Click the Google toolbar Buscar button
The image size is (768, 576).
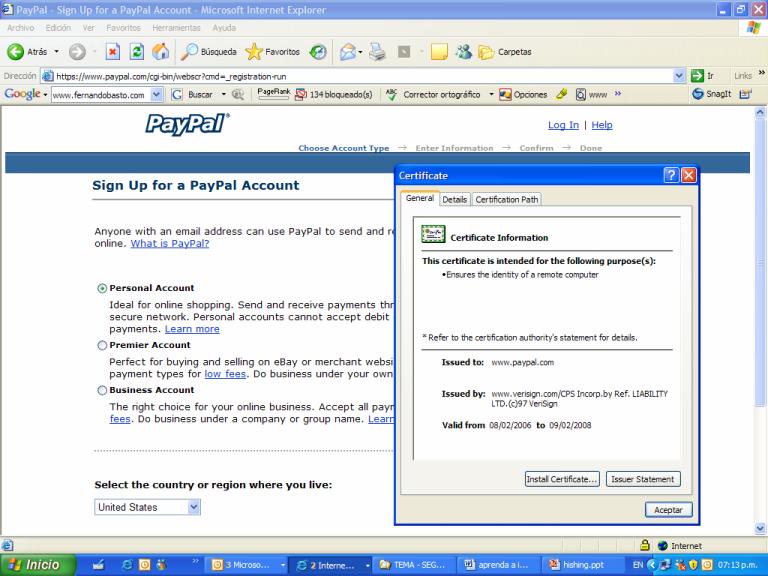pyautogui.click(x=192, y=95)
